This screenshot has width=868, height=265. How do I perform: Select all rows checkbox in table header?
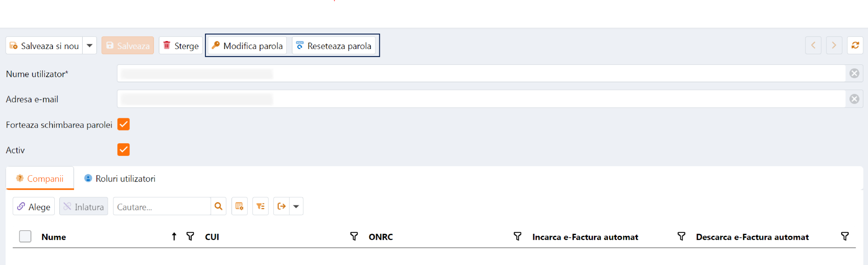pos(25,237)
